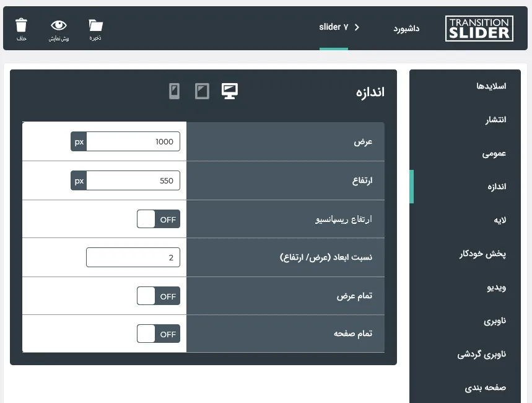Open the Publish (انتشار) sidebar section
The image size is (532, 403).
point(495,120)
